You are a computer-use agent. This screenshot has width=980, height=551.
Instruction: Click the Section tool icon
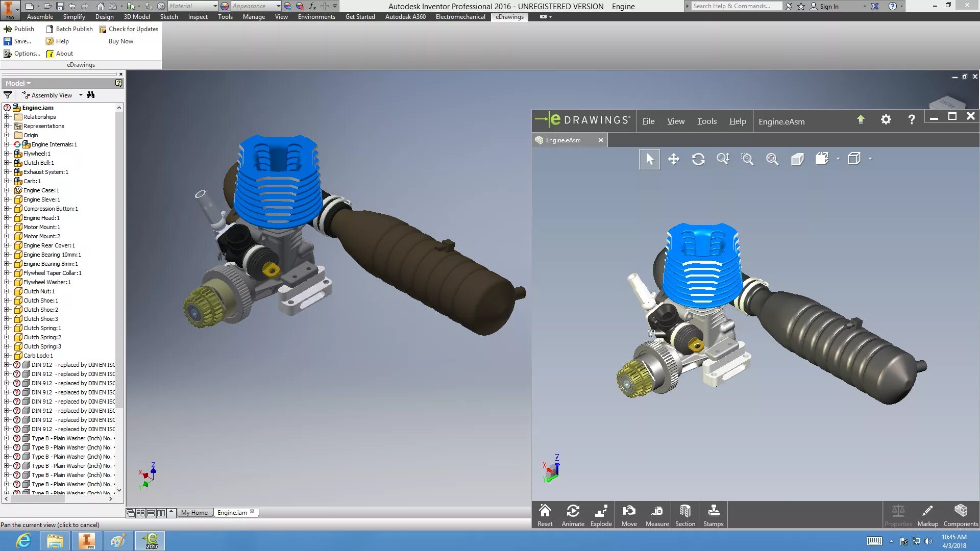(x=685, y=515)
